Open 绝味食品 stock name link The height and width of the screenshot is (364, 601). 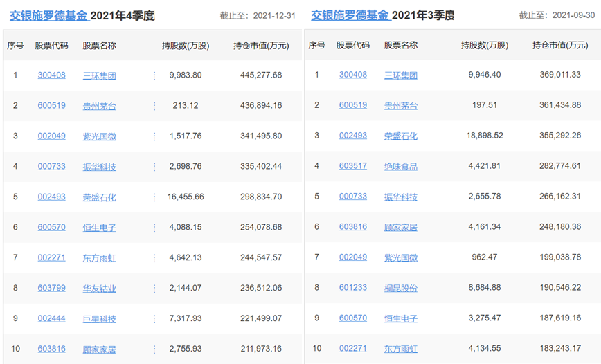400,166
